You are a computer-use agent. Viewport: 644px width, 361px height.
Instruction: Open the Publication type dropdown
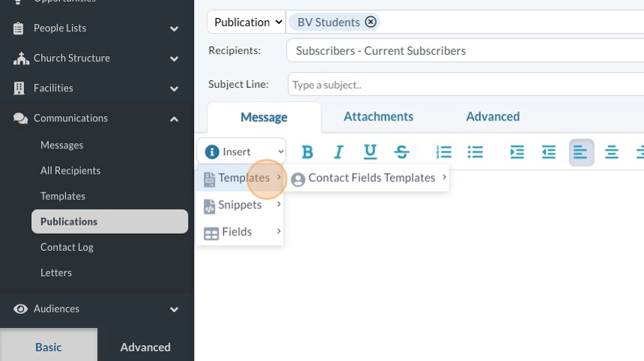247,22
